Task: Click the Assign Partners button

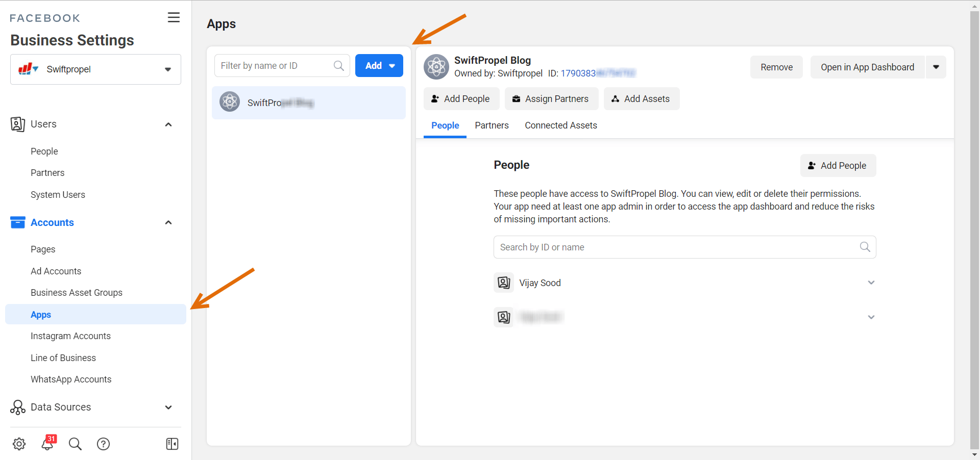Action: (551, 99)
